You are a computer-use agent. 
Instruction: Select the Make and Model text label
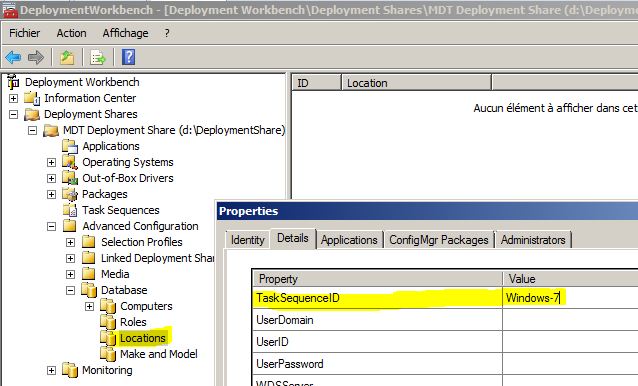pos(159,354)
